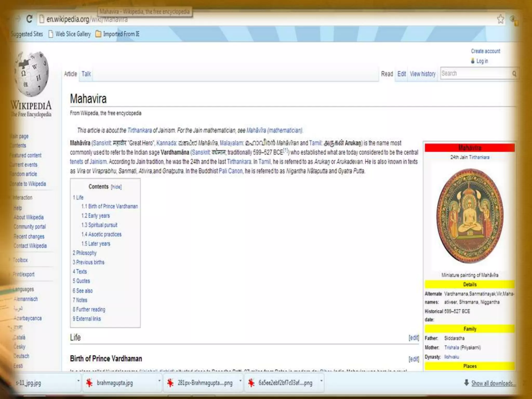Viewport: 532px width, 399px height.
Task: Bookmark page with star icon
Action: [x=500, y=19]
